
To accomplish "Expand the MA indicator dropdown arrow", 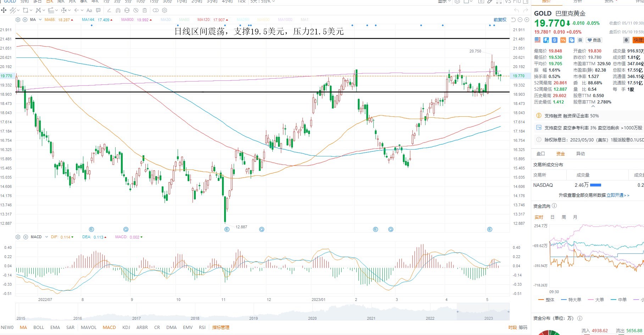I will [x=40, y=19].
